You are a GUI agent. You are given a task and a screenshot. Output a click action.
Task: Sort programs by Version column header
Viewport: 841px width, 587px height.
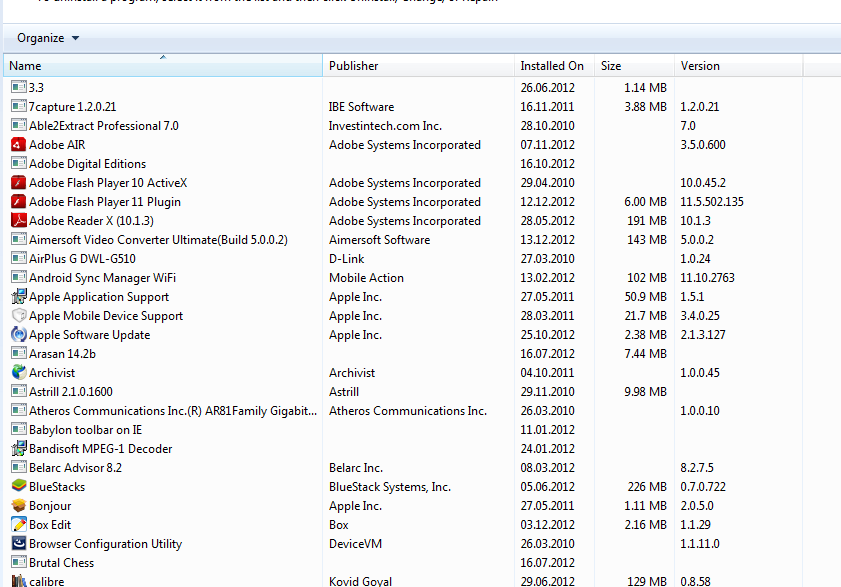pyautogui.click(x=739, y=65)
